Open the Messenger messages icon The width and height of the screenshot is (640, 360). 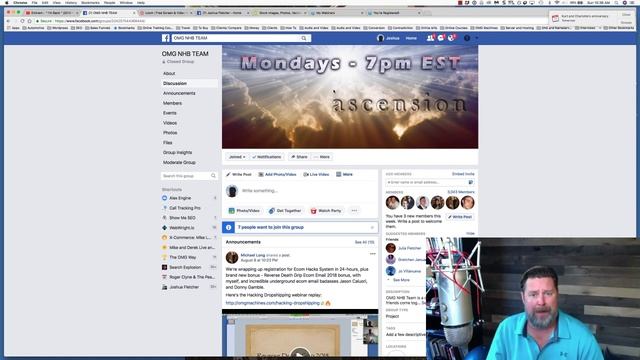click(441, 38)
